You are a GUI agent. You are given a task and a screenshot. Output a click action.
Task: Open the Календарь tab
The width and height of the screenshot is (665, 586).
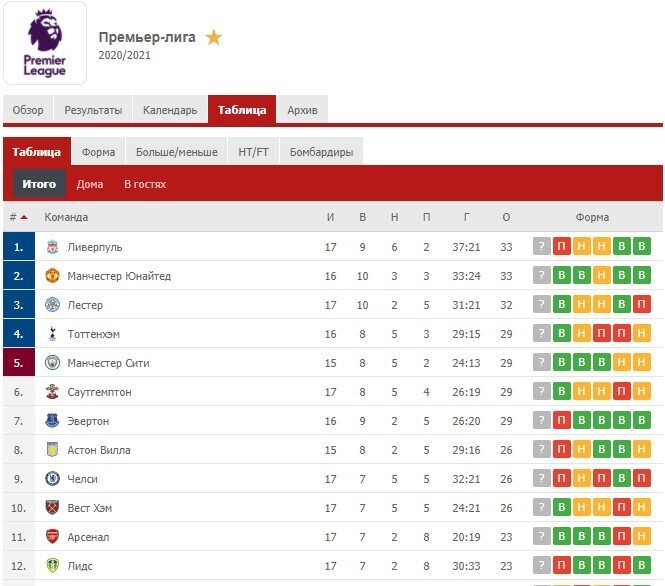coord(170,110)
